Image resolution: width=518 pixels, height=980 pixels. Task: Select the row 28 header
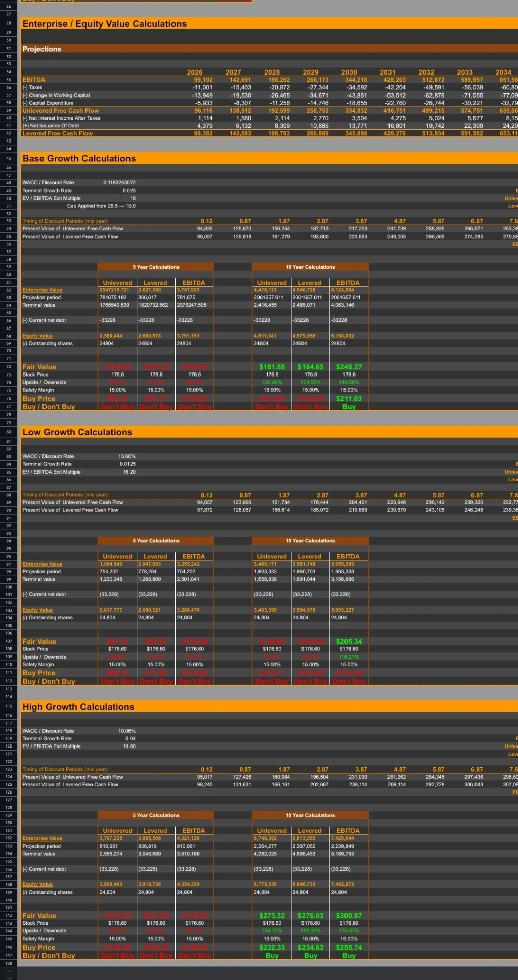9,23
